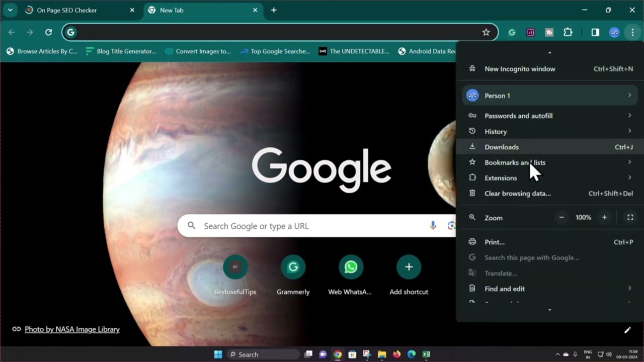Open 'Convert Images to...' bookmark
Viewport: 644px width, 362px height.
198,51
